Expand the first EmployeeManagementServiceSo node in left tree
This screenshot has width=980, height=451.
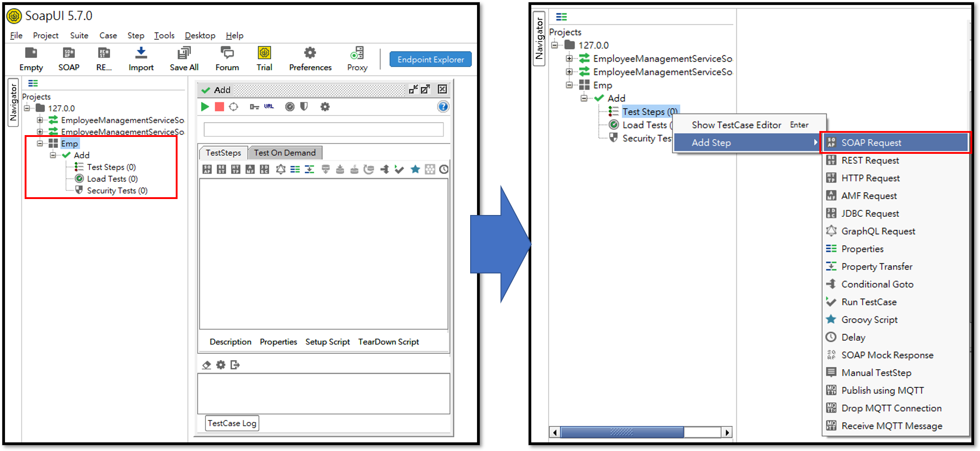click(40, 120)
